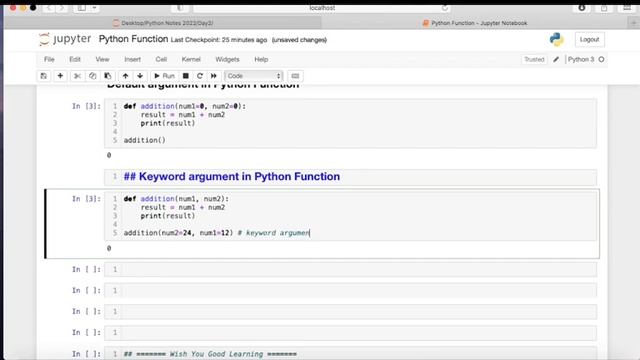Click the Logout button
Screen dimensions: 640x360
589,40
